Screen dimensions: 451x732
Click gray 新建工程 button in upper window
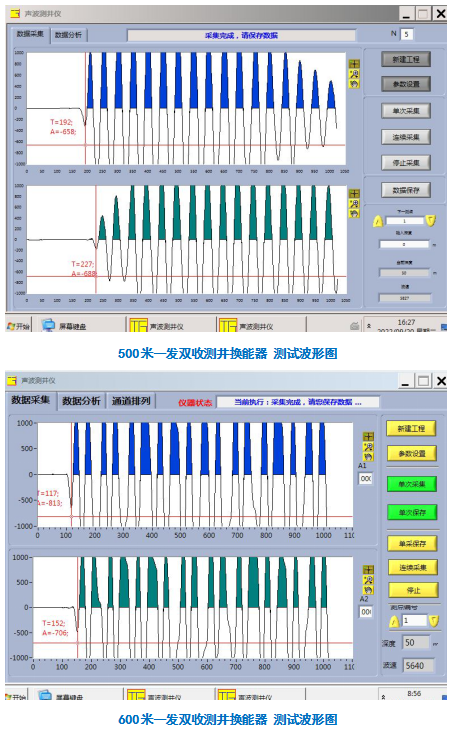point(405,59)
